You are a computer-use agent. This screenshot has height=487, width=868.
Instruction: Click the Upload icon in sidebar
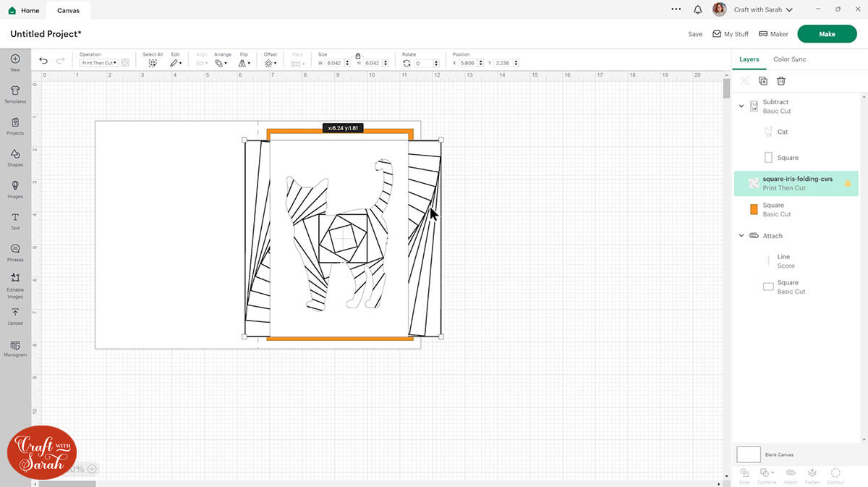pyautogui.click(x=15, y=316)
